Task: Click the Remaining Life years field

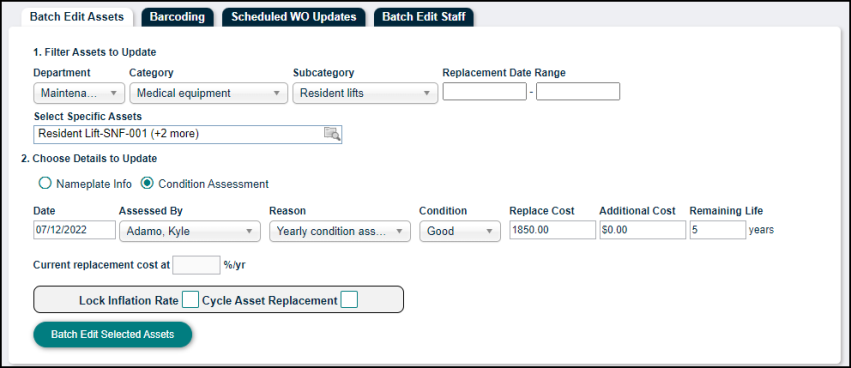Action: [x=718, y=230]
